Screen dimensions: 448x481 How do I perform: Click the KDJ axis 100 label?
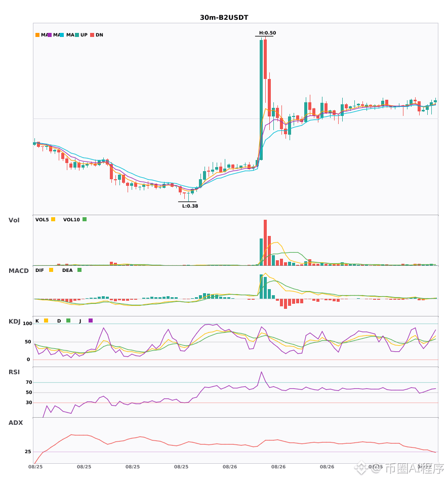(28, 324)
